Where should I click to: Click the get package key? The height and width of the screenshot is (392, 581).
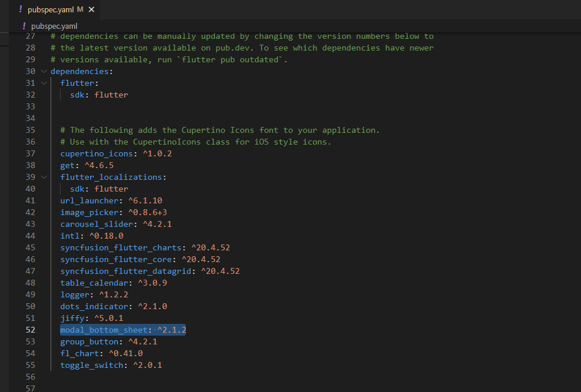[x=68, y=166]
